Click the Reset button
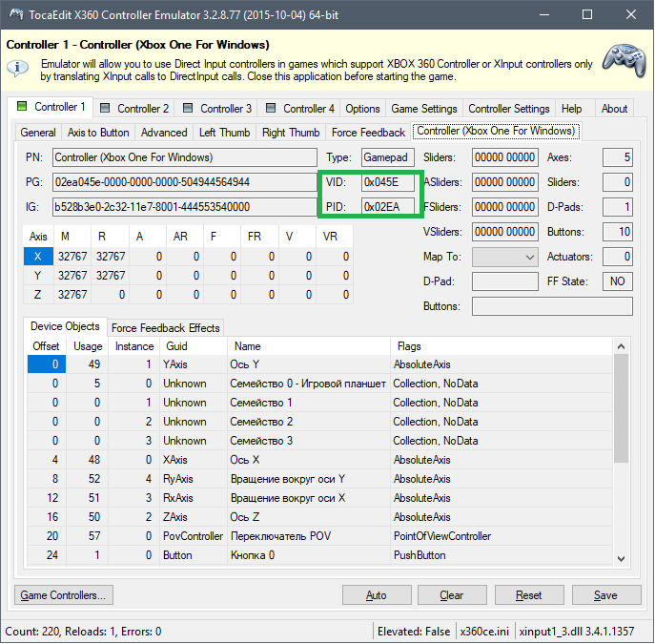The image size is (655, 644). pyautogui.click(x=529, y=595)
